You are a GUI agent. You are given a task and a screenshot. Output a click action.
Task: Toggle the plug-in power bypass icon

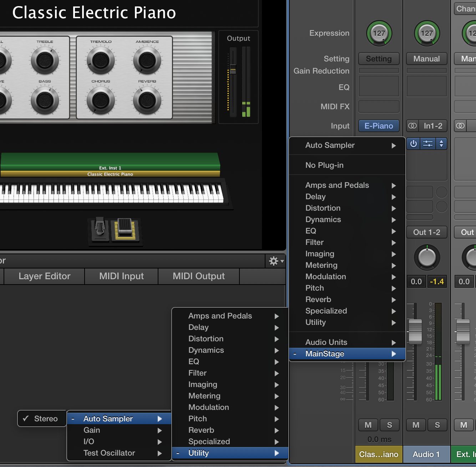(414, 144)
